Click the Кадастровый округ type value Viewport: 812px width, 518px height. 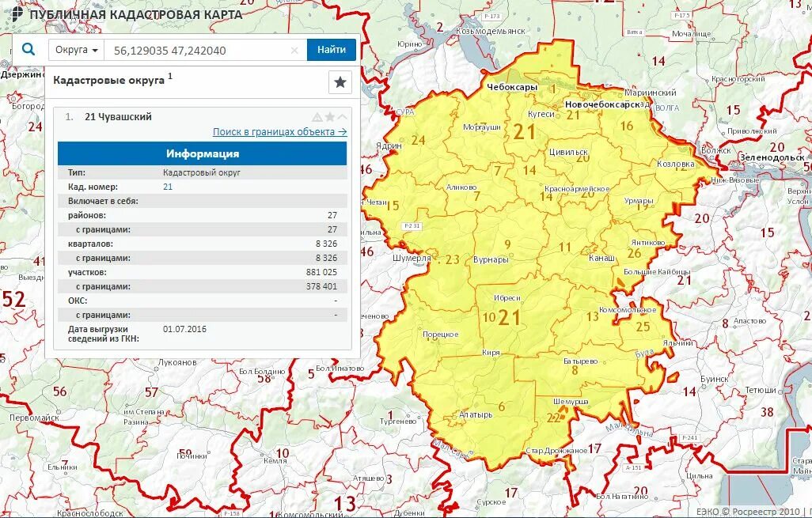(202, 173)
